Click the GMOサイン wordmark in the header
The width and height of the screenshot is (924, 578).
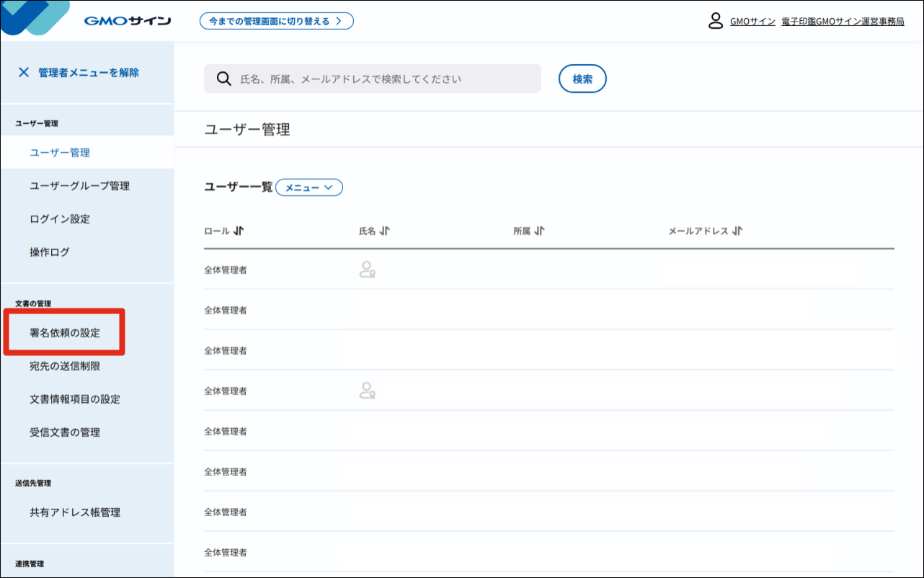point(128,20)
